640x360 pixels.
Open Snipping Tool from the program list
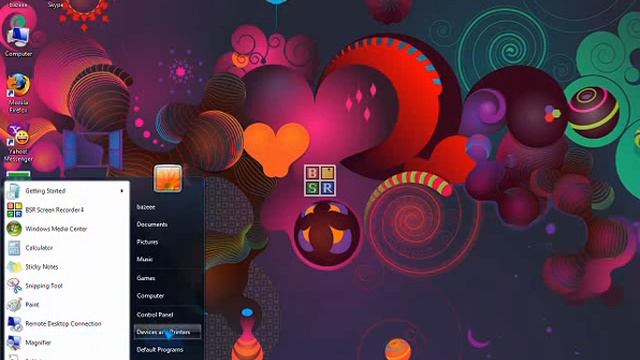[x=66, y=286]
